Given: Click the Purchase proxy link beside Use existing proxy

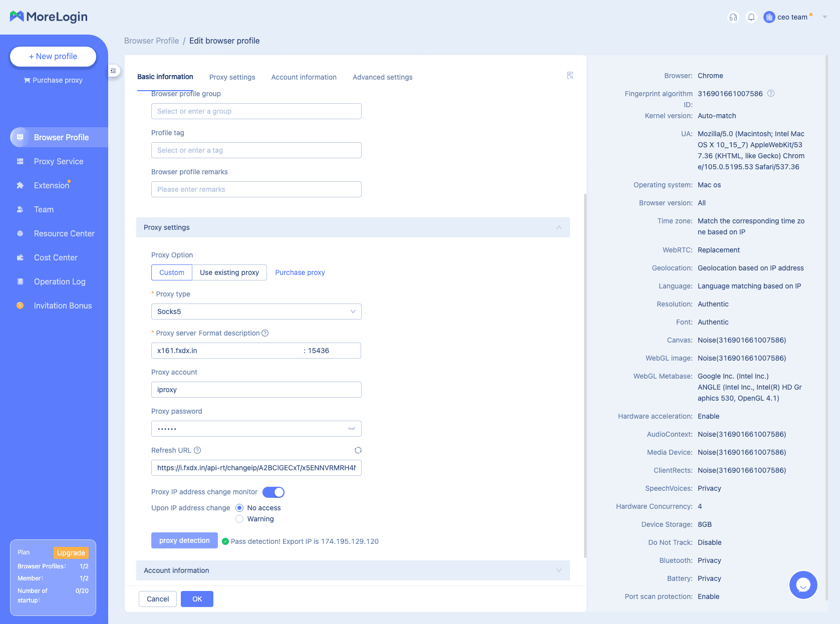Looking at the screenshot, I should tap(300, 272).
